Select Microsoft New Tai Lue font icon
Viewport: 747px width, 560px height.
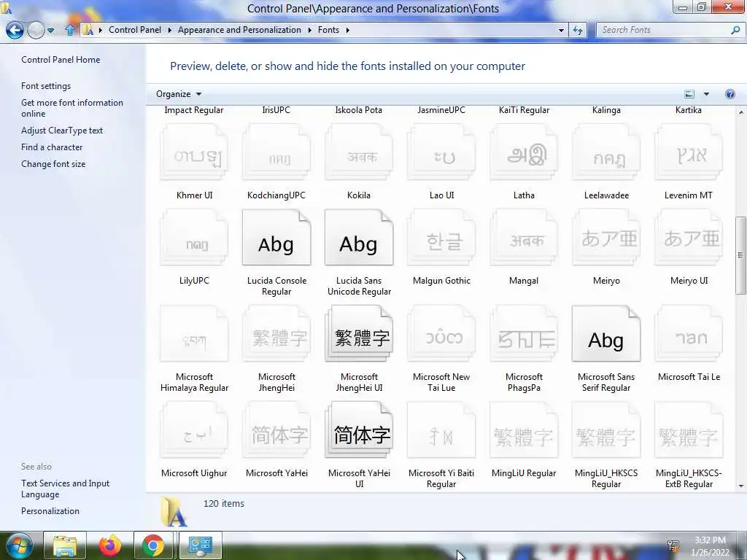pyautogui.click(x=441, y=334)
